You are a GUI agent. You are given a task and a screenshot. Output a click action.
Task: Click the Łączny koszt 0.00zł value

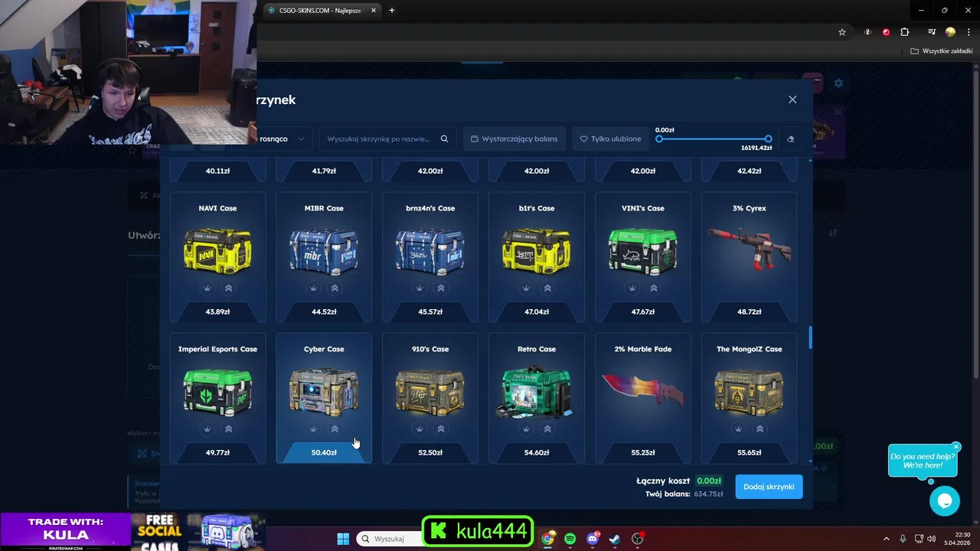(x=709, y=481)
